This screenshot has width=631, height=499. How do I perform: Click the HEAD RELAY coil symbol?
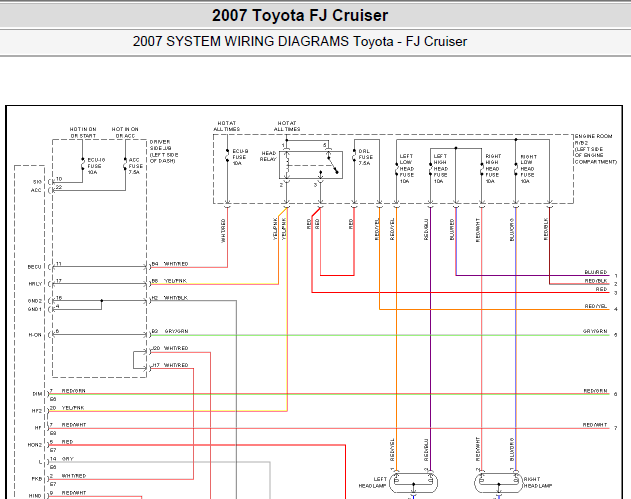pyautogui.click(x=287, y=165)
